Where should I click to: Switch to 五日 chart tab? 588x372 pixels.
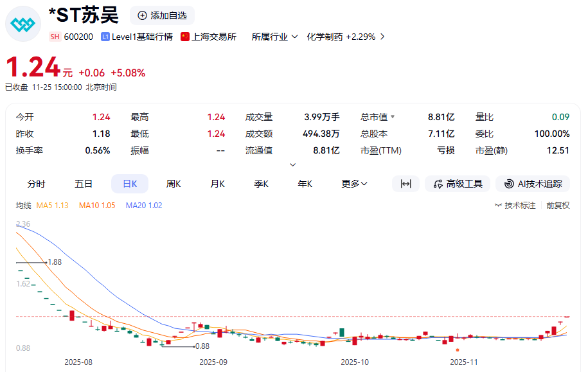click(x=84, y=184)
